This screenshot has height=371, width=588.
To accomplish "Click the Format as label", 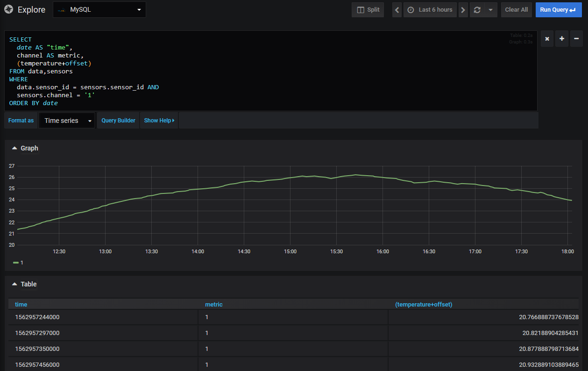I will point(21,121).
